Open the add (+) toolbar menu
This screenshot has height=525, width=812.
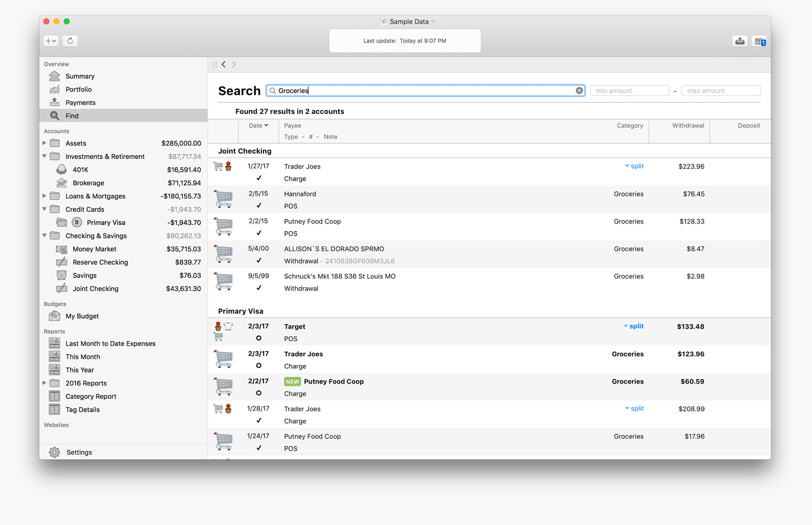pos(51,41)
